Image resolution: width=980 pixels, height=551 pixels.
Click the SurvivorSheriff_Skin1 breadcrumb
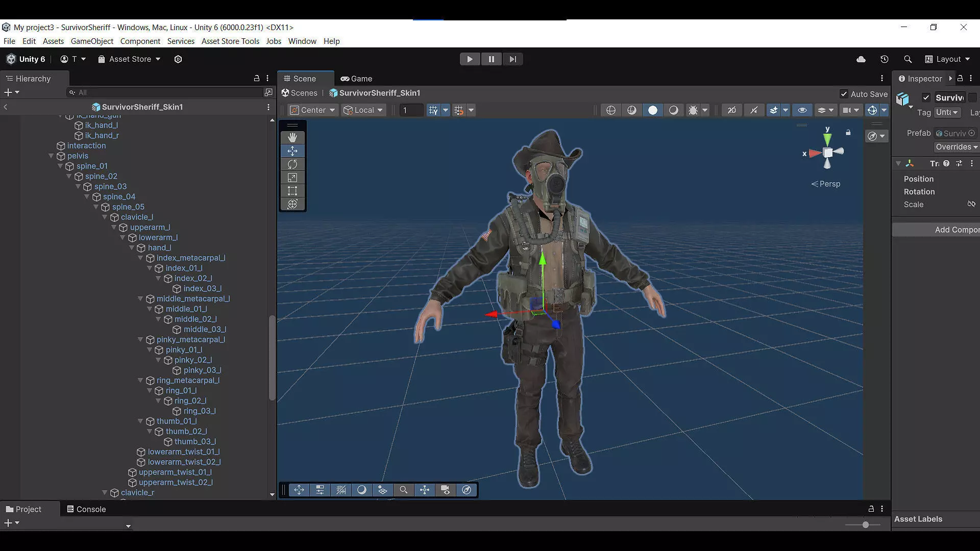tap(375, 93)
